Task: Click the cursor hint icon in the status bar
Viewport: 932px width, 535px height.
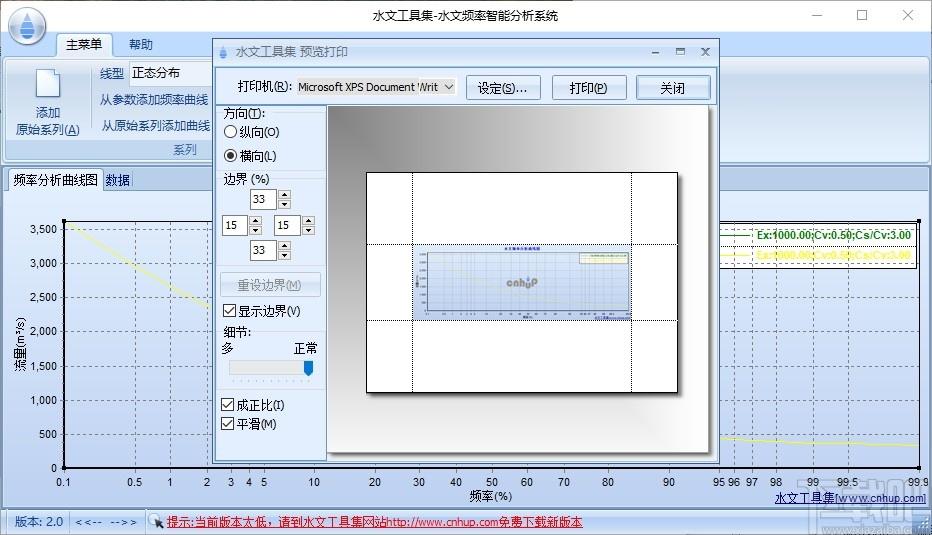Action: 156,521
